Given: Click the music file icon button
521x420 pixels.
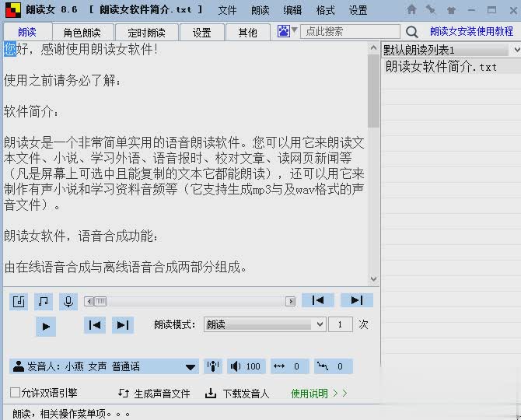Looking at the screenshot, I should (19, 302).
